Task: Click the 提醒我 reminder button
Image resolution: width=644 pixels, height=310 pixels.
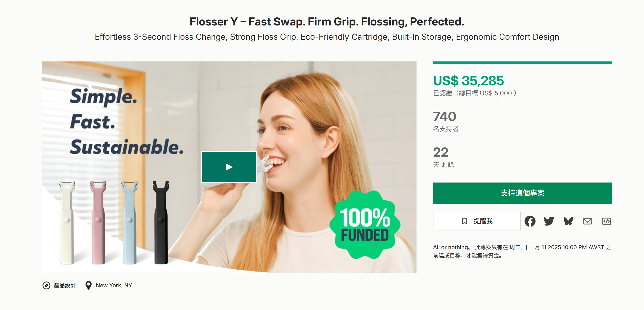Action: point(477,221)
